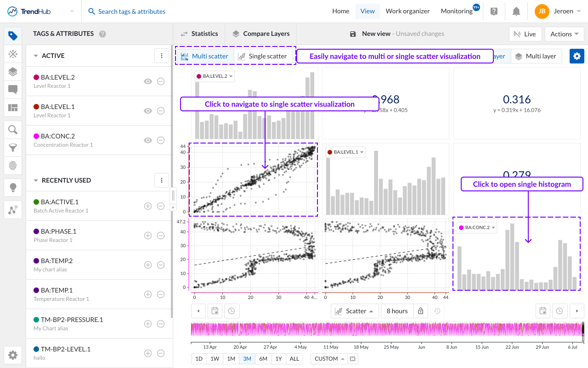Image resolution: width=588 pixels, height=368 pixels.
Task: Add BA:ACTIVE.1 to active tags
Action: coord(148,207)
